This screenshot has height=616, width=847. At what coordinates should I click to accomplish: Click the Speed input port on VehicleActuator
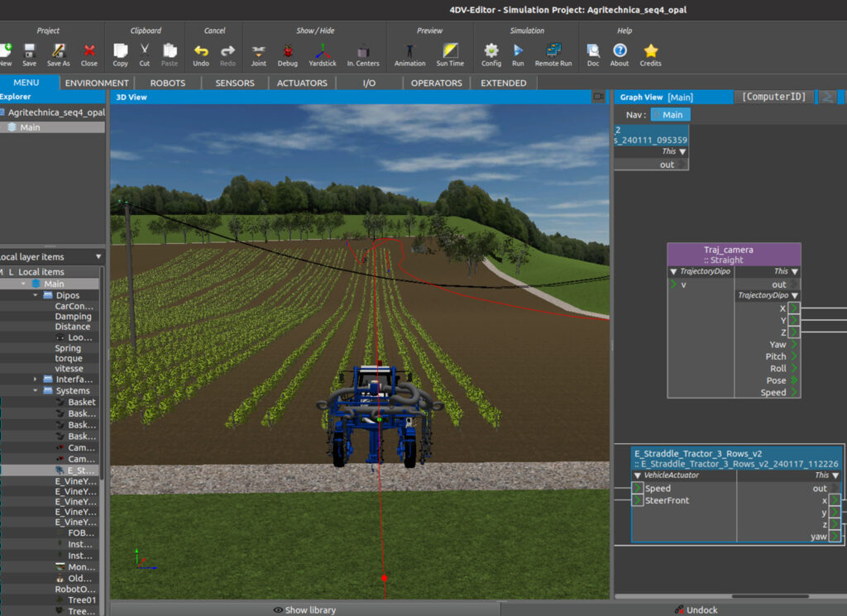638,488
